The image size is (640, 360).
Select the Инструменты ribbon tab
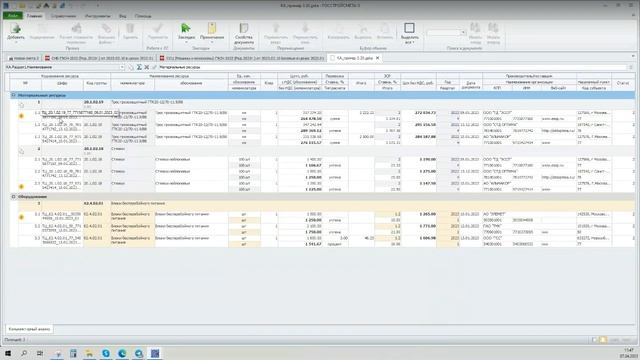click(98, 16)
